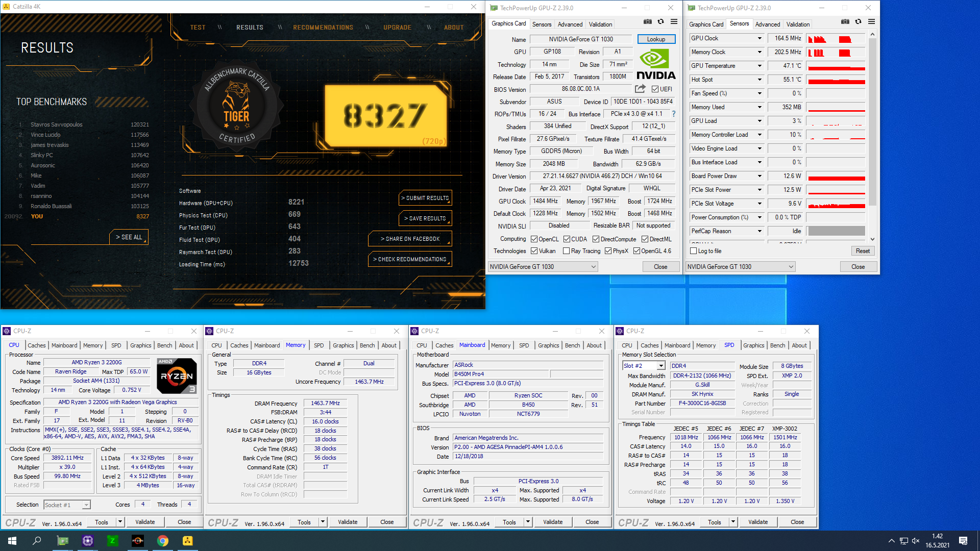This screenshot has width=980, height=551.
Task: Click Reset button in GPU-Z Sensors
Action: (x=863, y=251)
